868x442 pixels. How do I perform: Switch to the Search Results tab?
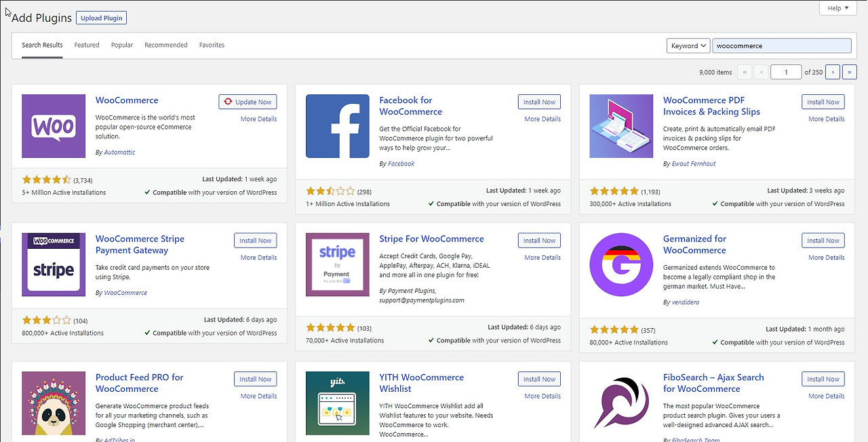(x=42, y=45)
